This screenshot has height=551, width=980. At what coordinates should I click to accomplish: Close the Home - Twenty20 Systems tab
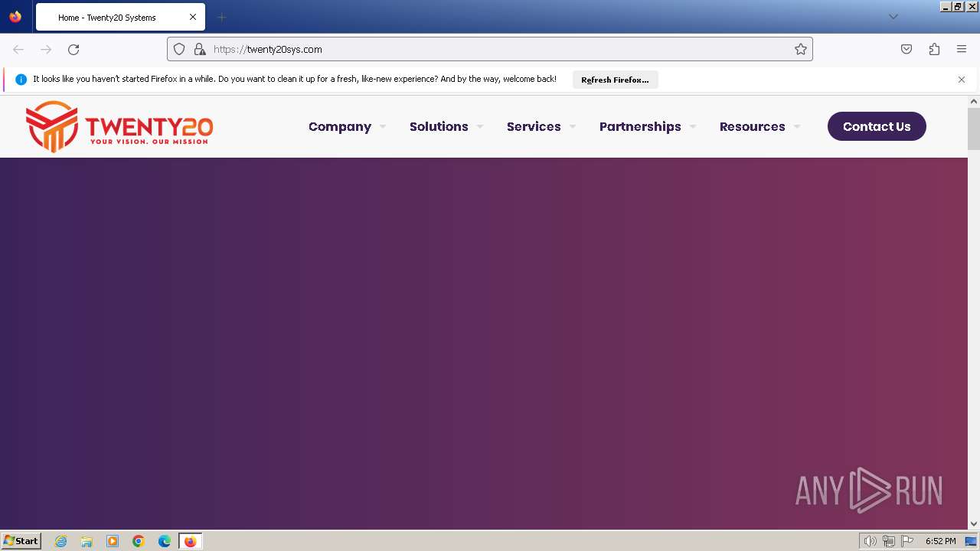pos(193,17)
